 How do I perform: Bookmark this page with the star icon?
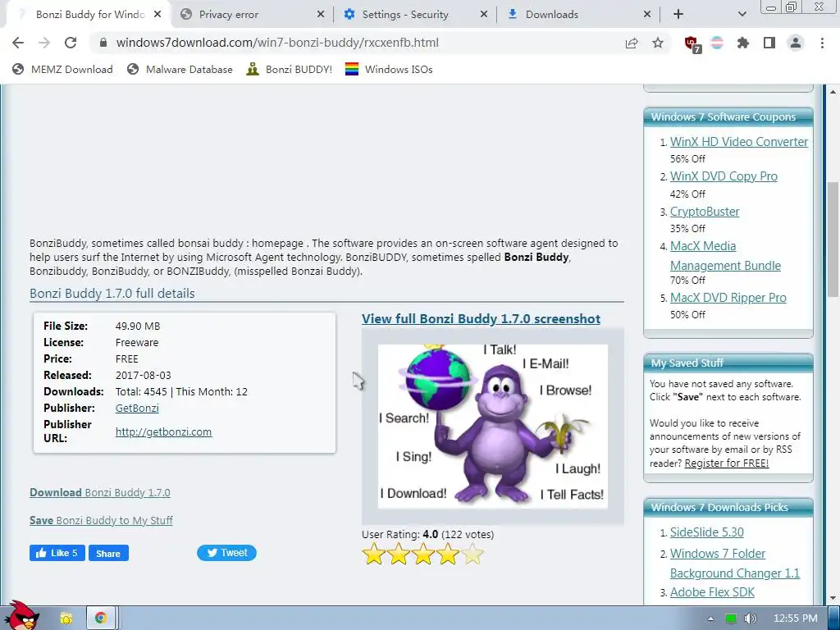pyautogui.click(x=658, y=43)
